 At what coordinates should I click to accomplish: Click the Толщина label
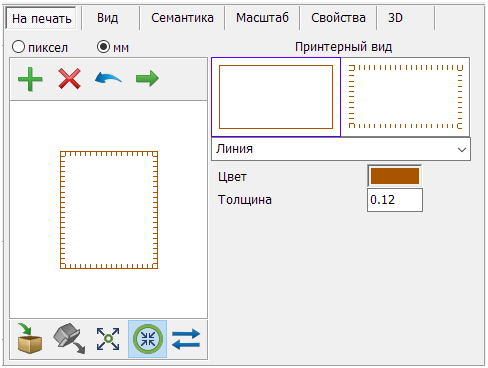click(245, 200)
